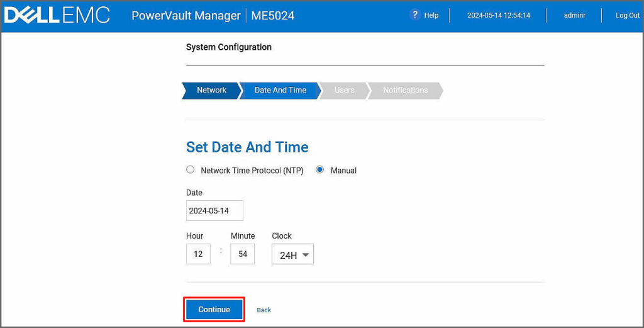Screen dimensions: 644x328
Task: Click the PowerVault Manager title
Action: [x=186, y=16]
